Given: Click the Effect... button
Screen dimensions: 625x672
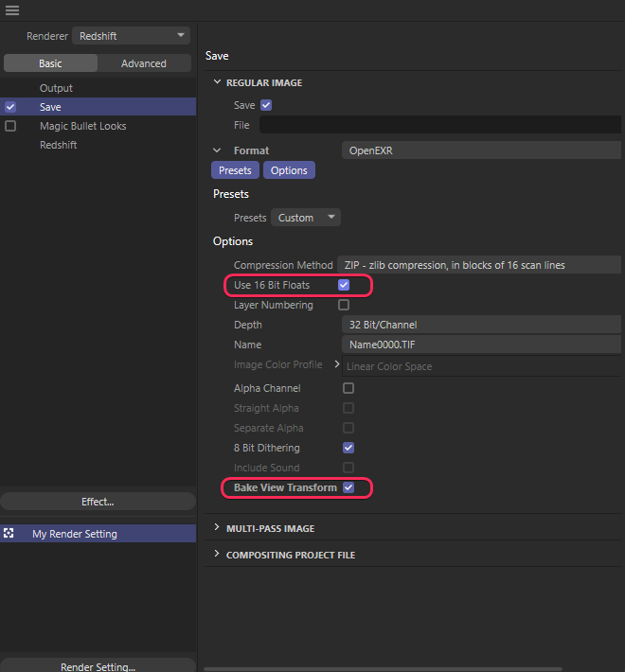Looking at the screenshot, I should click(x=98, y=502).
